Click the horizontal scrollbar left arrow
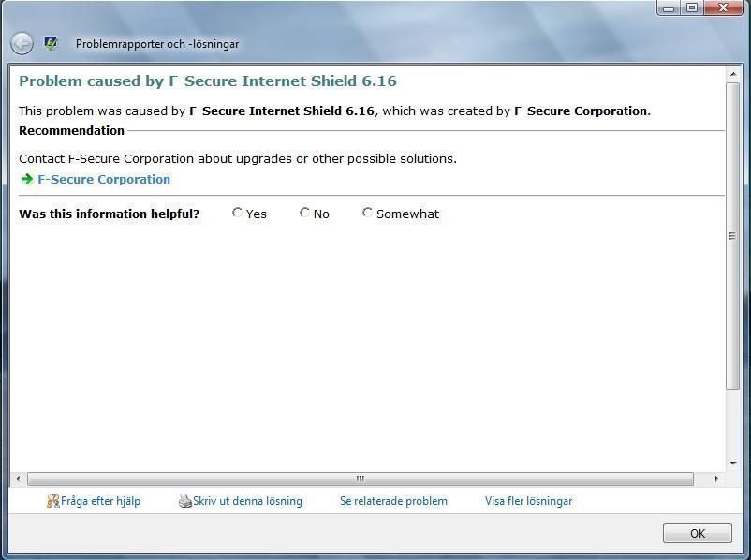 (x=18, y=479)
